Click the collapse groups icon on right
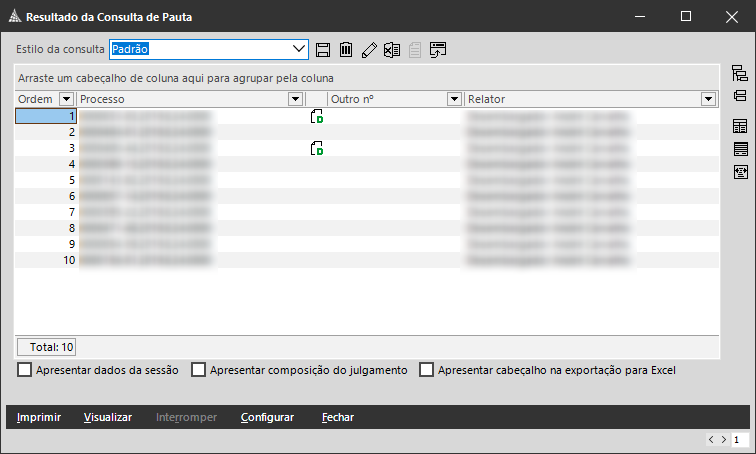 tap(740, 96)
